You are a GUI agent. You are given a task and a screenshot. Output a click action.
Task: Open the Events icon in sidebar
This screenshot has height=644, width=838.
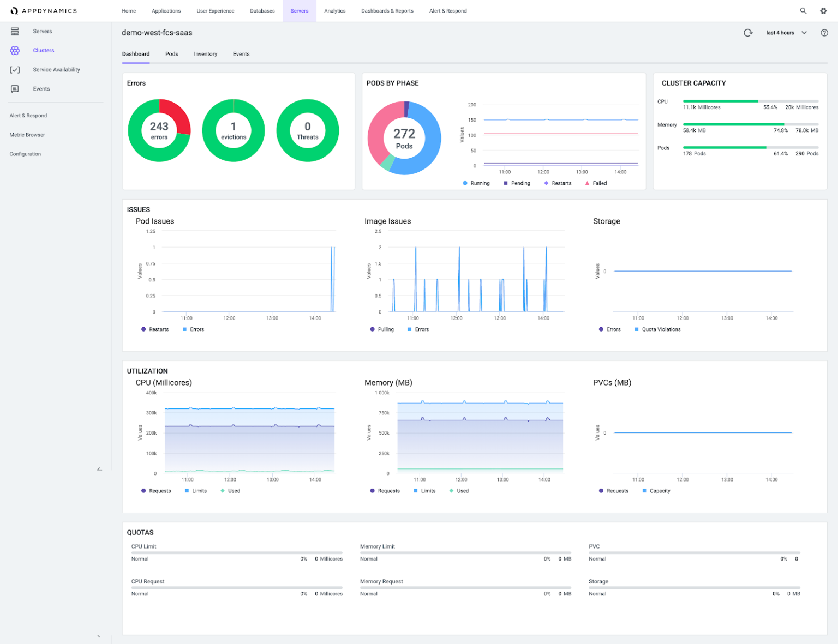click(15, 88)
